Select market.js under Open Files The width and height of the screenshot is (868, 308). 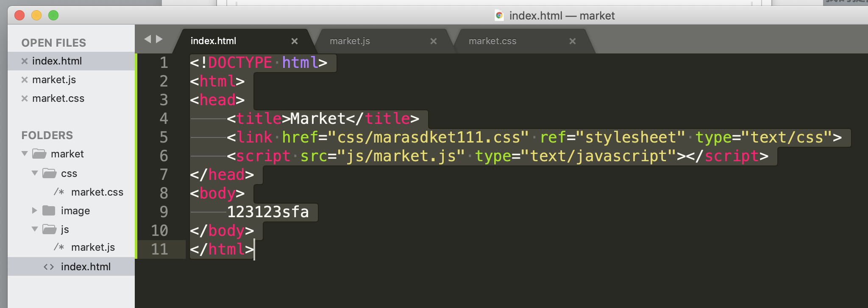click(54, 80)
